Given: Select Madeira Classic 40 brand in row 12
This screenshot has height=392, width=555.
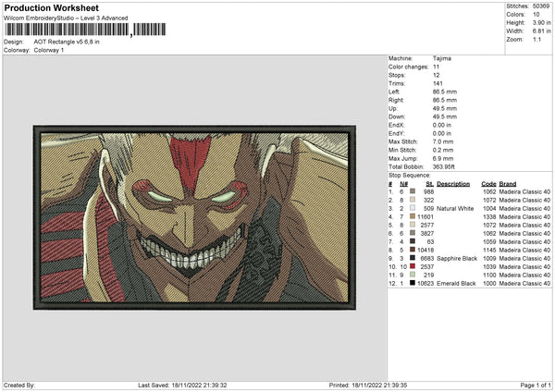Looking at the screenshot, I should coord(524,284).
